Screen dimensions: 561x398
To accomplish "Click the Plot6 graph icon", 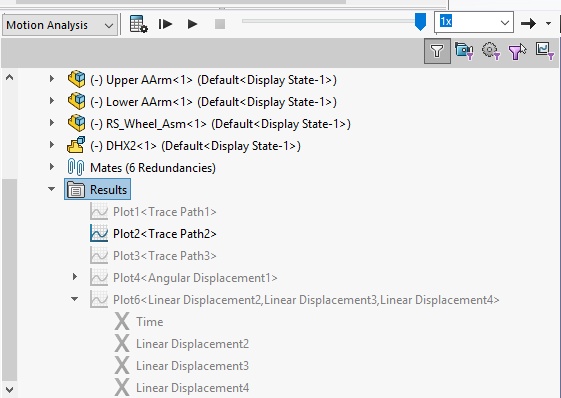I will point(99,299).
